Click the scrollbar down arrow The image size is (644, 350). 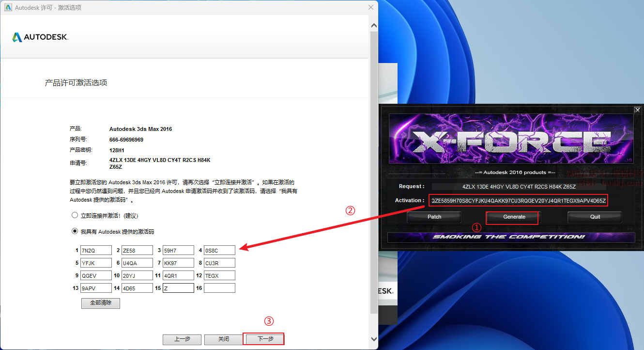(373, 339)
